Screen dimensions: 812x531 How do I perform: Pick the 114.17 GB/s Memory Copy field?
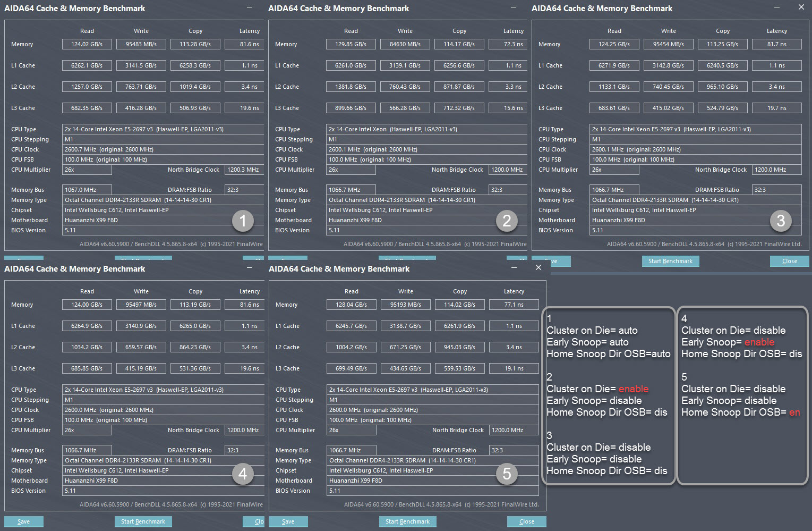click(x=459, y=44)
